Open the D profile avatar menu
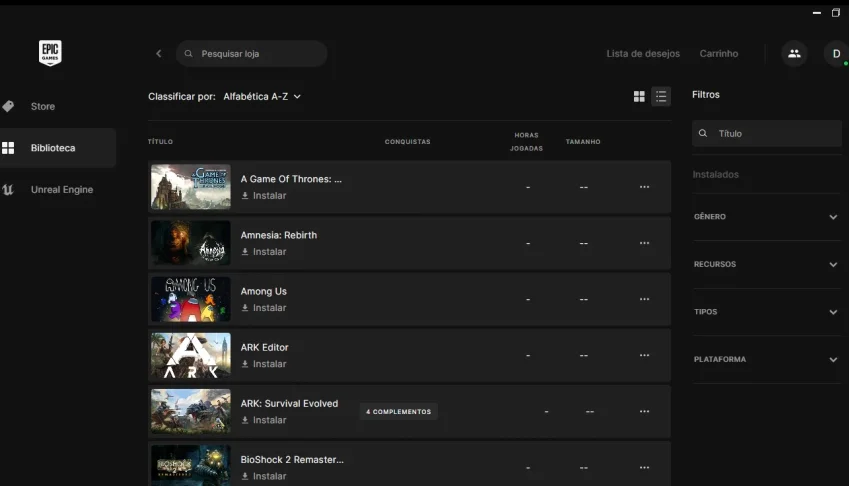 tap(836, 54)
